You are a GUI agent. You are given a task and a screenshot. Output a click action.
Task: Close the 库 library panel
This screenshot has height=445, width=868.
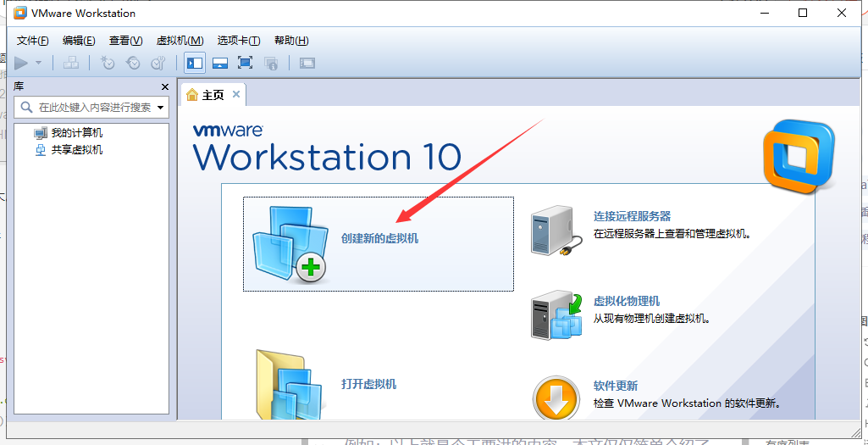click(x=165, y=87)
